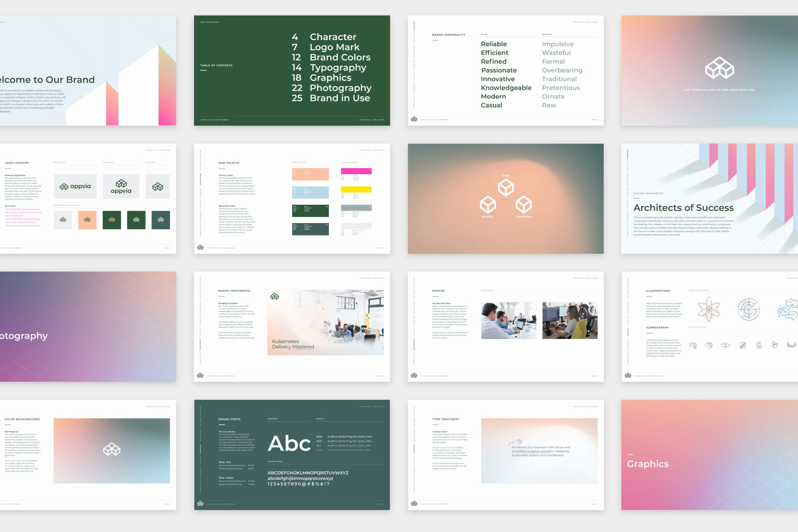Click the 'LOGO LOCKUPS' section heading
Image resolution: width=798 pixels, height=532 pixels.
(x=17, y=163)
